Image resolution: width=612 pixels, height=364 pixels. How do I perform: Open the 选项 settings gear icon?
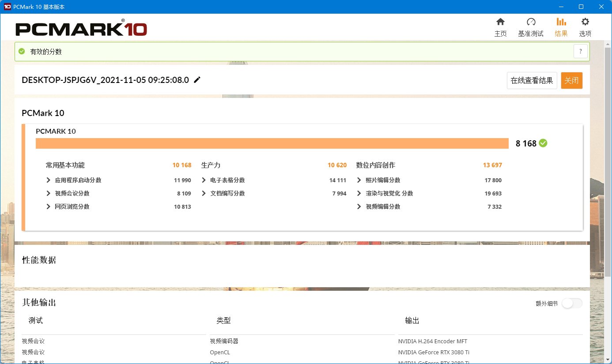tap(585, 22)
